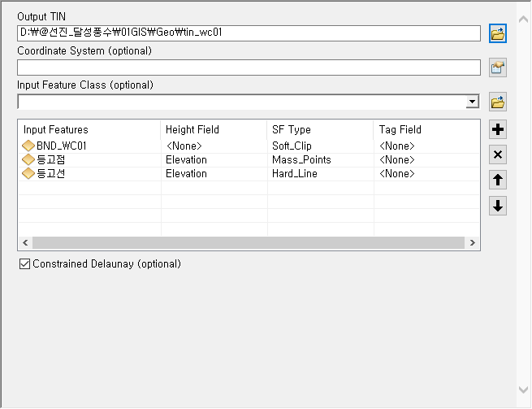Click the table horizontal scrollbar track
The width and height of the screenshot is (532, 409).
[x=249, y=242]
